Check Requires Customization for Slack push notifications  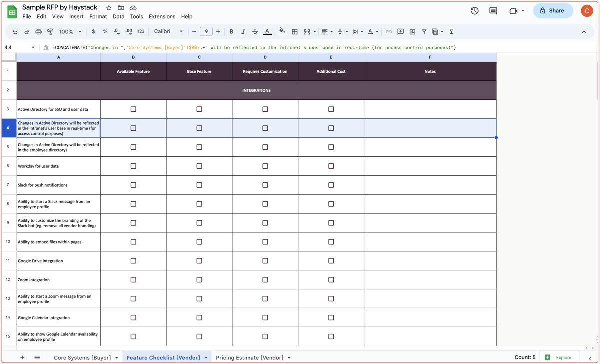point(265,185)
